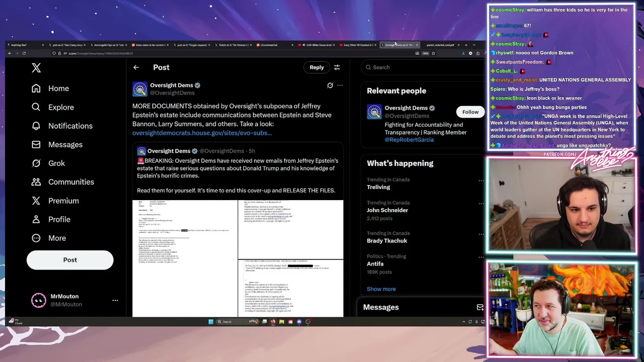
Task: Click the verified badge next to Oversight Dems
Action: (x=197, y=85)
